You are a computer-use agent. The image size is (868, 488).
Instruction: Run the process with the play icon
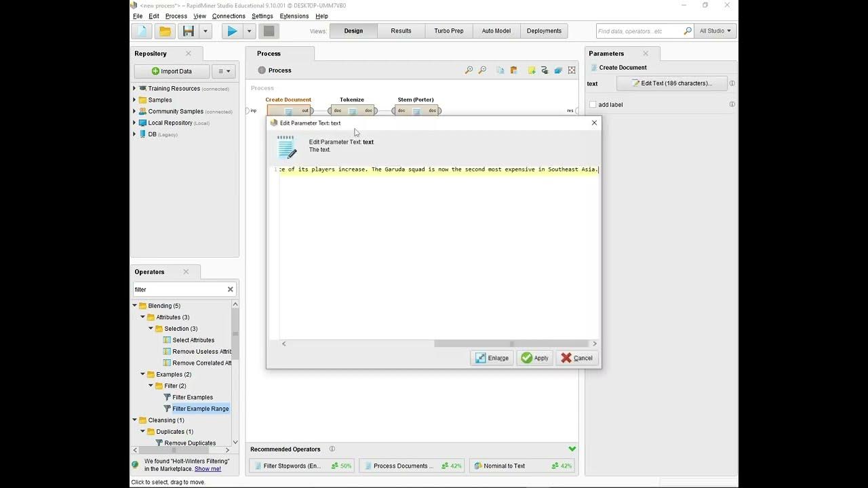click(232, 31)
